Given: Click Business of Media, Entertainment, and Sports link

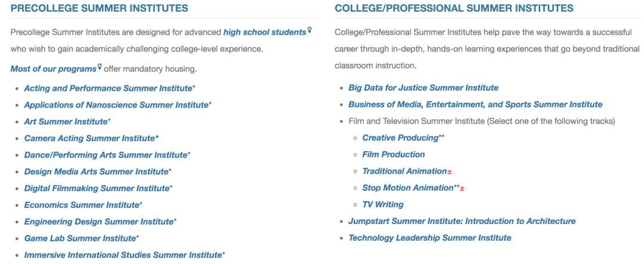Looking at the screenshot, I should (475, 105).
